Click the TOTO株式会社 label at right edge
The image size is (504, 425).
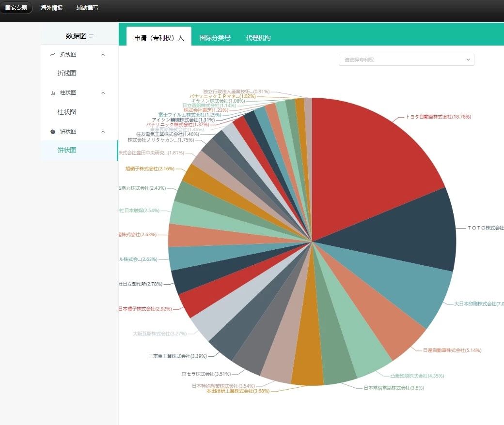click(486, 228)
